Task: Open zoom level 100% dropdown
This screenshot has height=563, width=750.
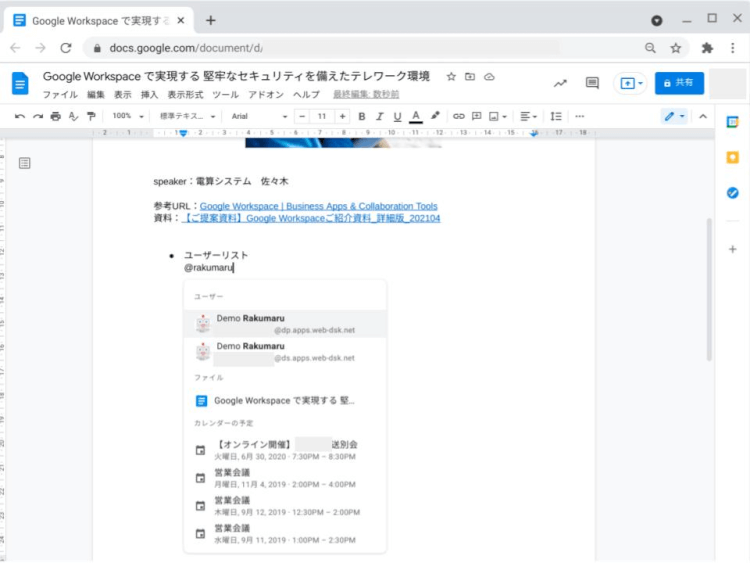Action: point(128,116)
